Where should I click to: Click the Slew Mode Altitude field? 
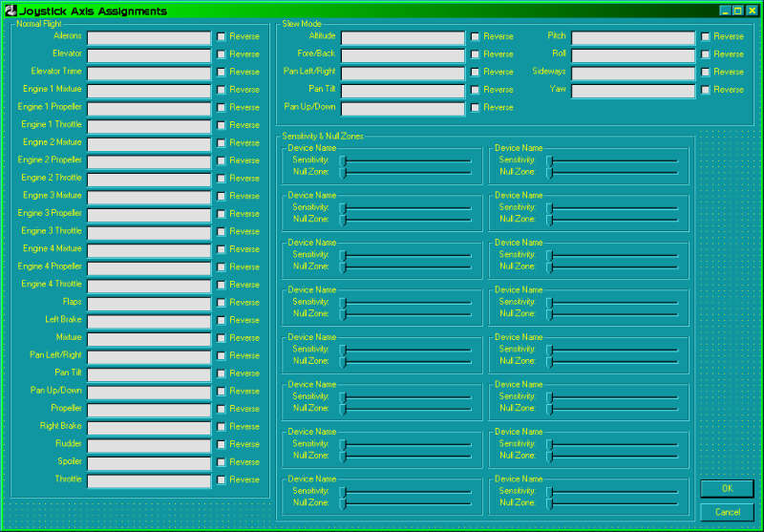tap(403, 38)
